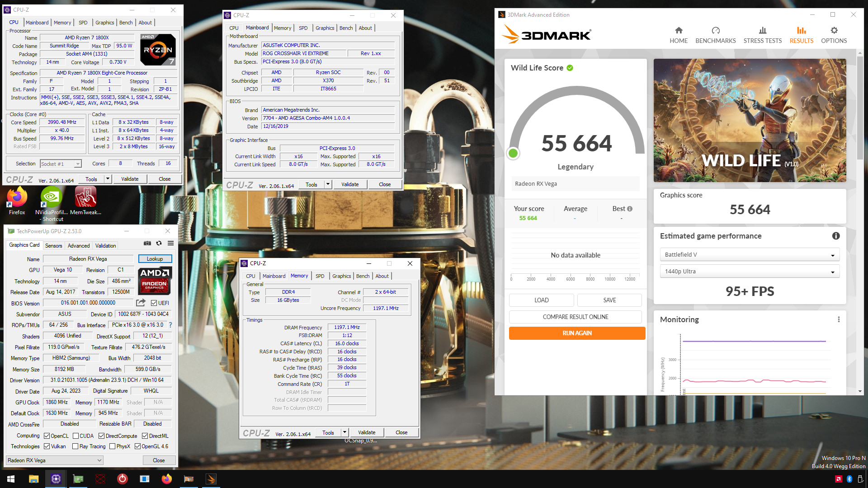The height and width of the screenshot is (488, 868).
Task: Click RUN AGAIN in 3DMark
Action: [x=577, y=333]
